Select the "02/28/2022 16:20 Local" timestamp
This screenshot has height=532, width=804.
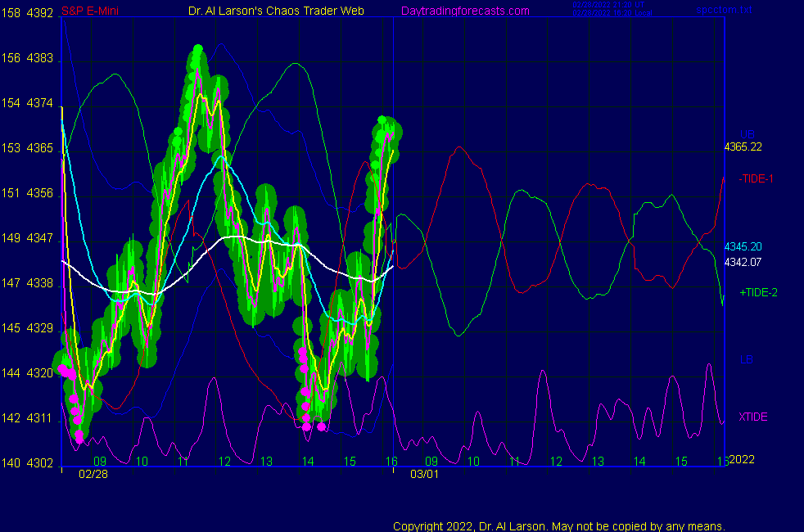[x=612, y=13]
